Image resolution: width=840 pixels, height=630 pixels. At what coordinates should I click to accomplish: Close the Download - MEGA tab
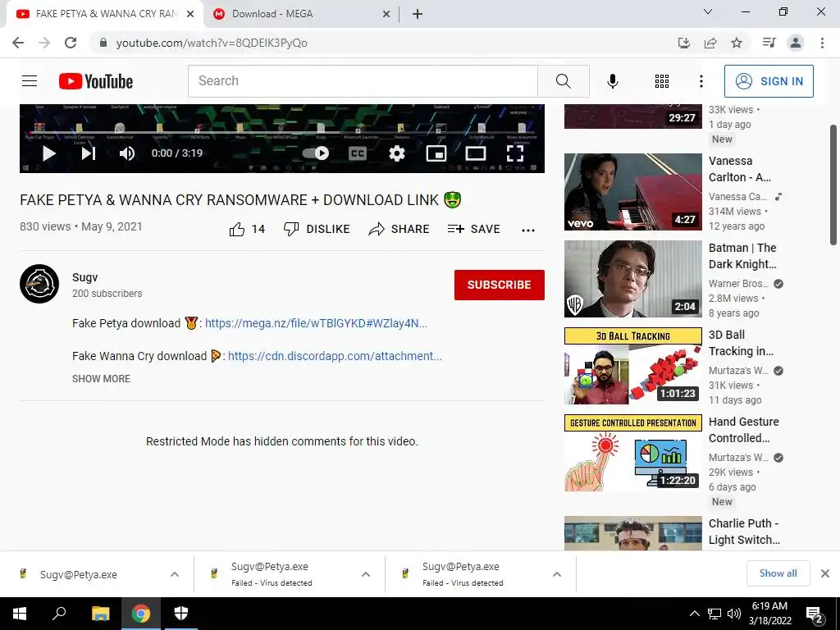[386, 15]
